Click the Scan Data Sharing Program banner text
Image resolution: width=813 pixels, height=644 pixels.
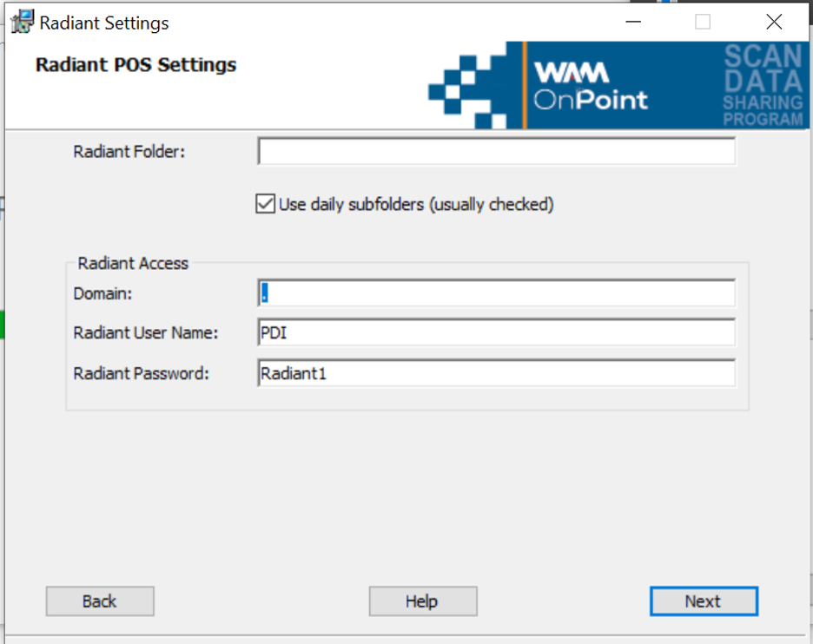pyautogui.click(x=763, y=85)
